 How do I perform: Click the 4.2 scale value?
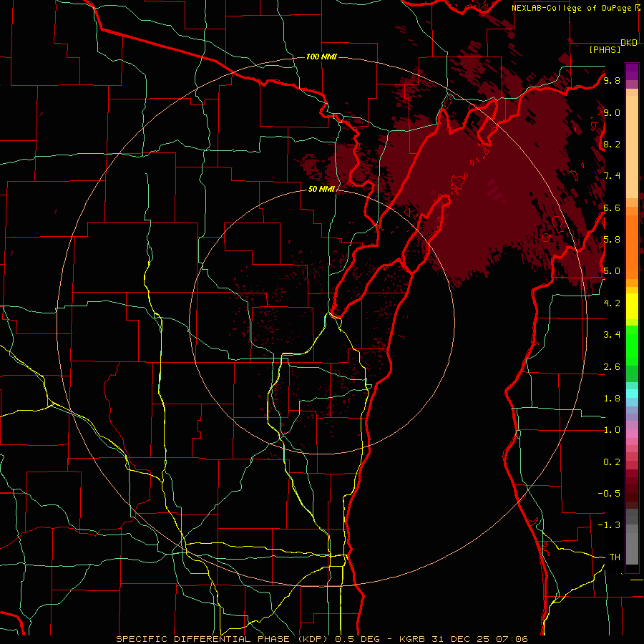612,303
